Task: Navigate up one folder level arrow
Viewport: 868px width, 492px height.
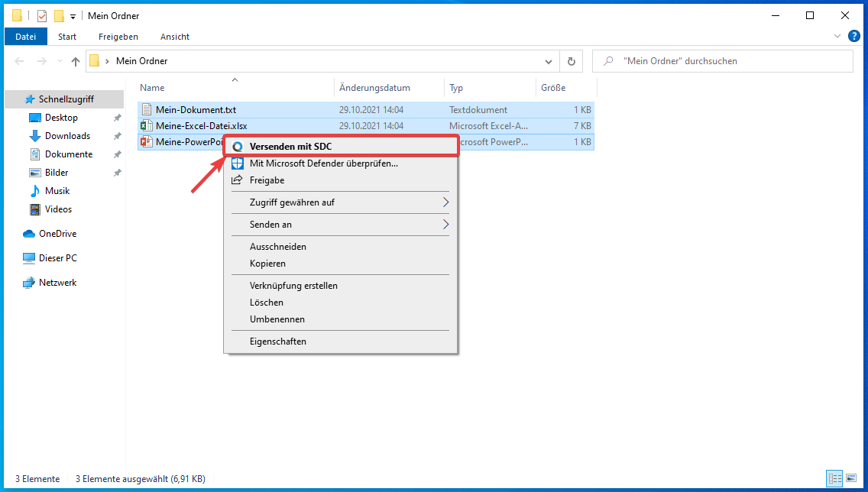Action: [x=75, y=61]
